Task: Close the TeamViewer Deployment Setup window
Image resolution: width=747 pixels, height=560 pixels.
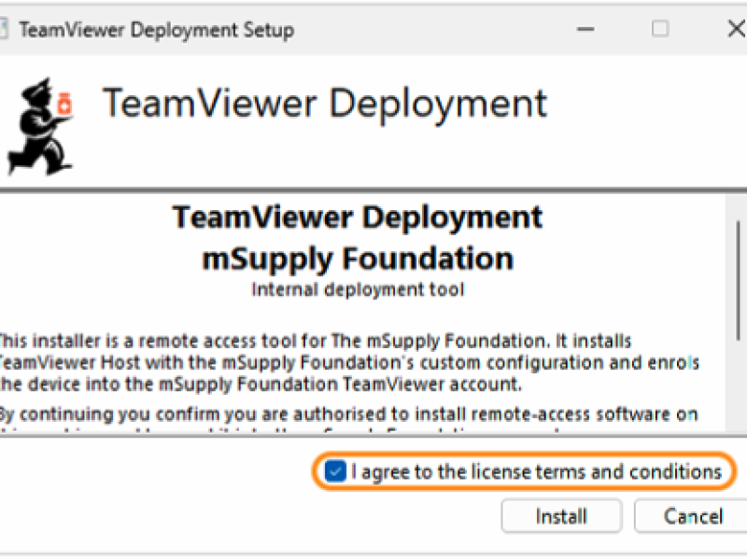Action: pyautogui.click(x=737, y=29)
